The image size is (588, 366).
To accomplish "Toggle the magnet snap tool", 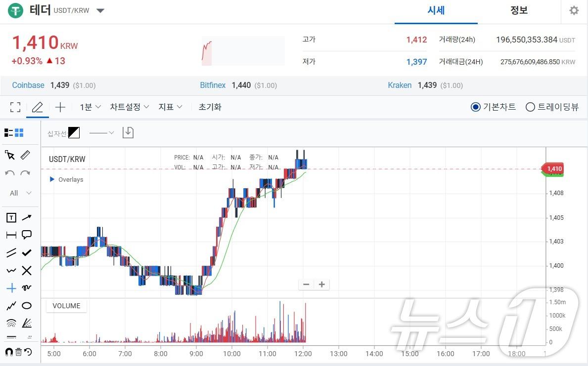I will (8, 352).
